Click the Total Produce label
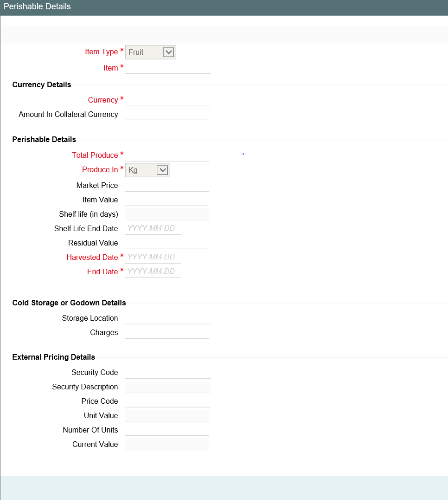This screenshot has height=504, width=448. [95, 155]
